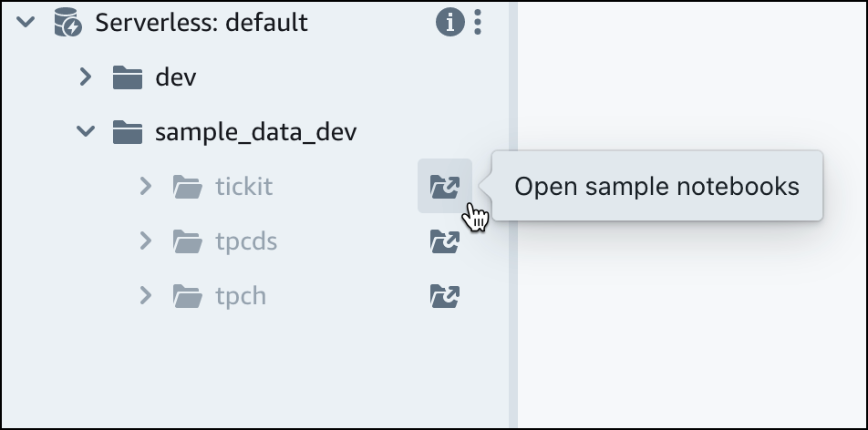Click the dev folder icon
This screenshot has height=430, width=868.
(x=128, y=77)
